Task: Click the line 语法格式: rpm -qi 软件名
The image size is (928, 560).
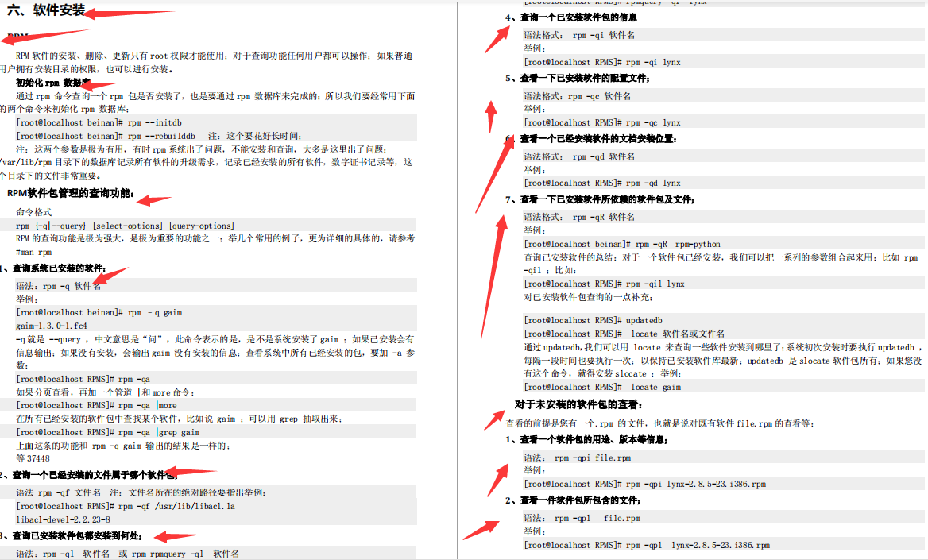Action: pyautogui.click(x=579, y=35)
